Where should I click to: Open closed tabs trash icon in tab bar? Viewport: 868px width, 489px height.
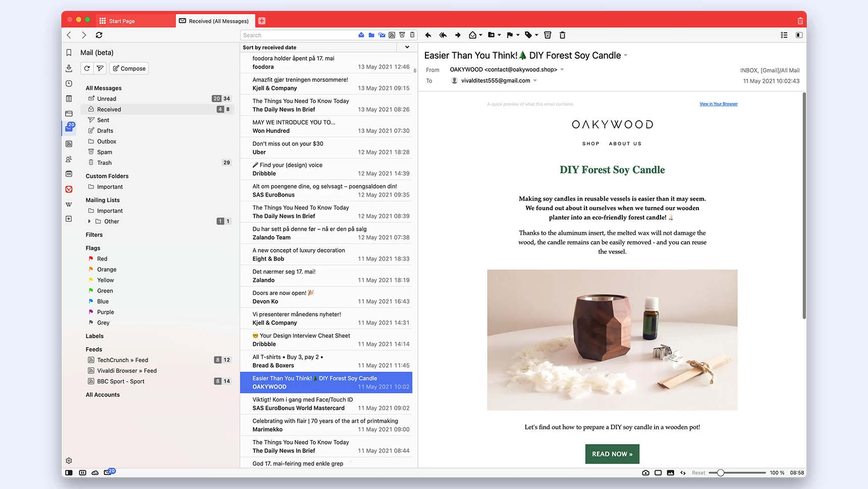tap(800, 21)
